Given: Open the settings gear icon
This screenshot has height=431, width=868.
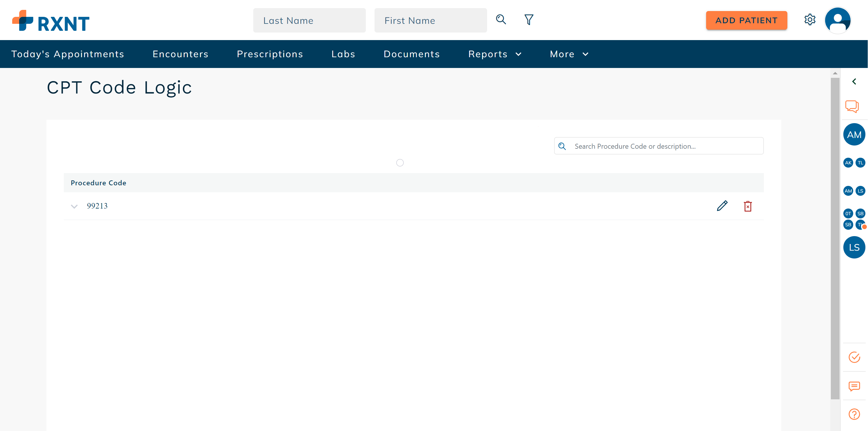Looking at the screenshot, I should [x=809, y=19].
